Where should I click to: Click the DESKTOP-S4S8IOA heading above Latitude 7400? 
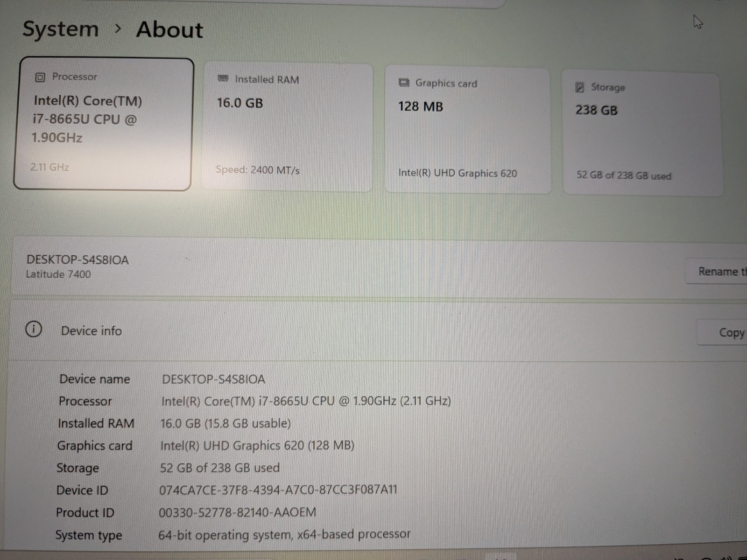(x=78, y=260)
